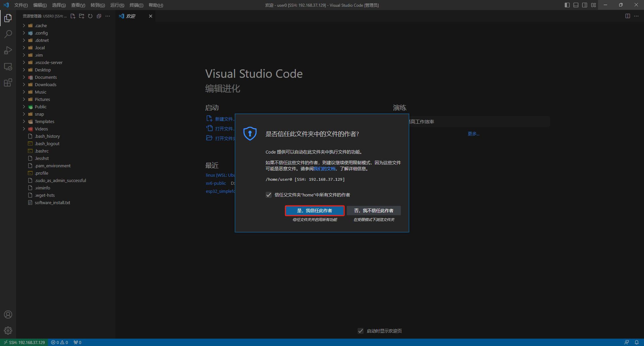
Task: Click SSH remote indicator in status bar
Action: tap(24, 342)
